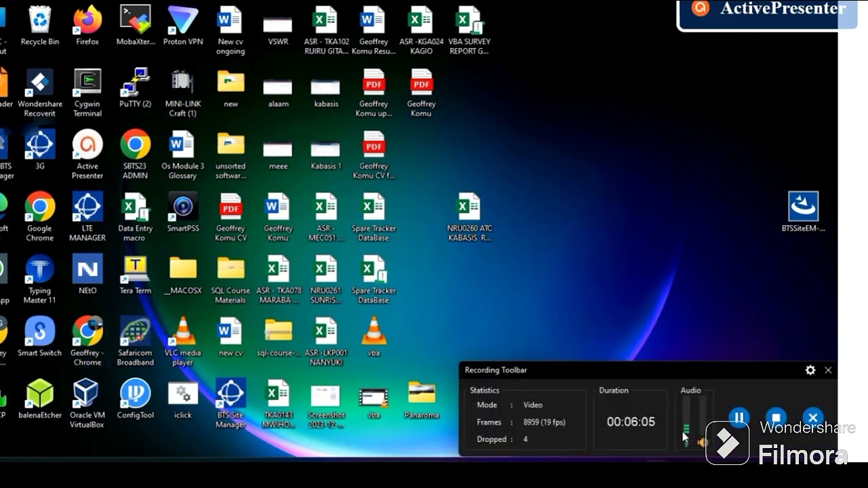Select the MINI-LINK Craft (1) icon
868x488 pixels.
[183, 94]
